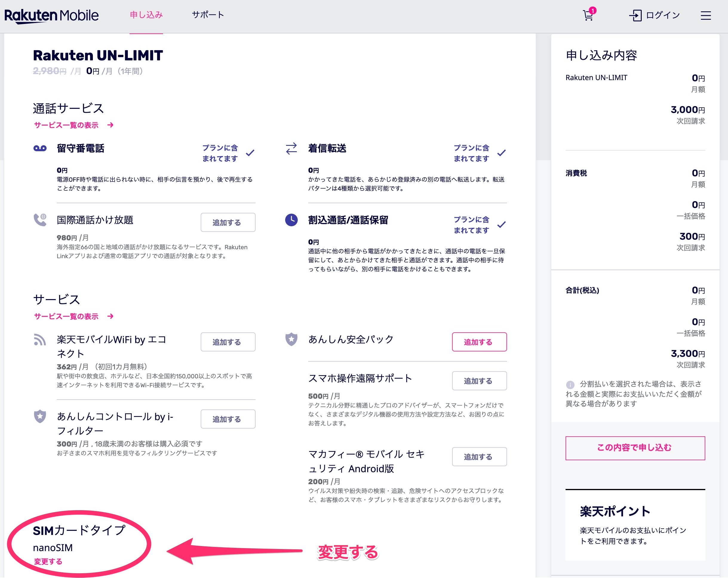Image resolution: width=728 pixels, height=578 pixels.
Task: Click the arrow next to 通話サービス list link
Action: pyautogui.click(x=110, y=125)
